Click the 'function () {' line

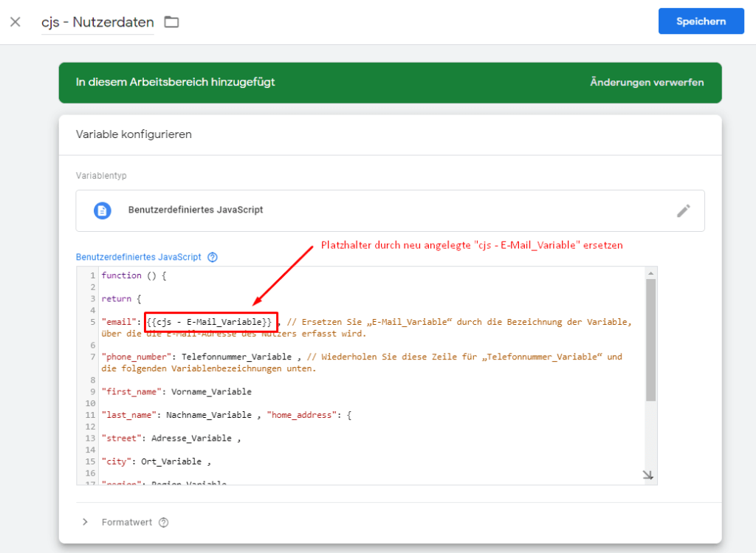[x=134, y=275]
